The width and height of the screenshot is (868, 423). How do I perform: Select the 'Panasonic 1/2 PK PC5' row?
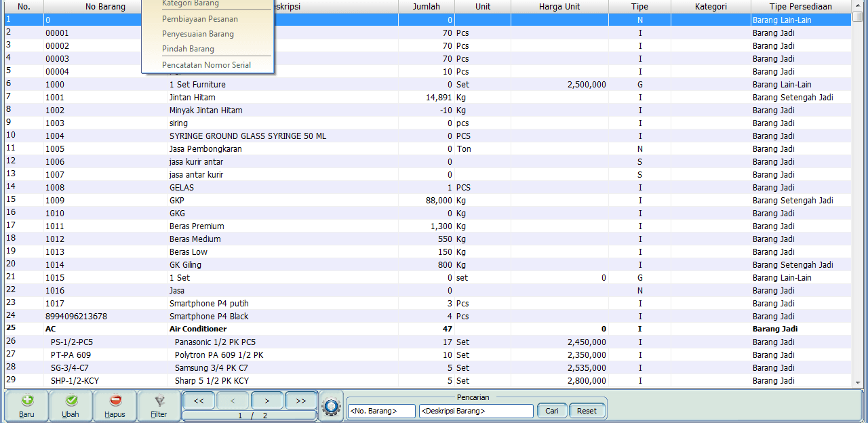(x=428, y=342)
